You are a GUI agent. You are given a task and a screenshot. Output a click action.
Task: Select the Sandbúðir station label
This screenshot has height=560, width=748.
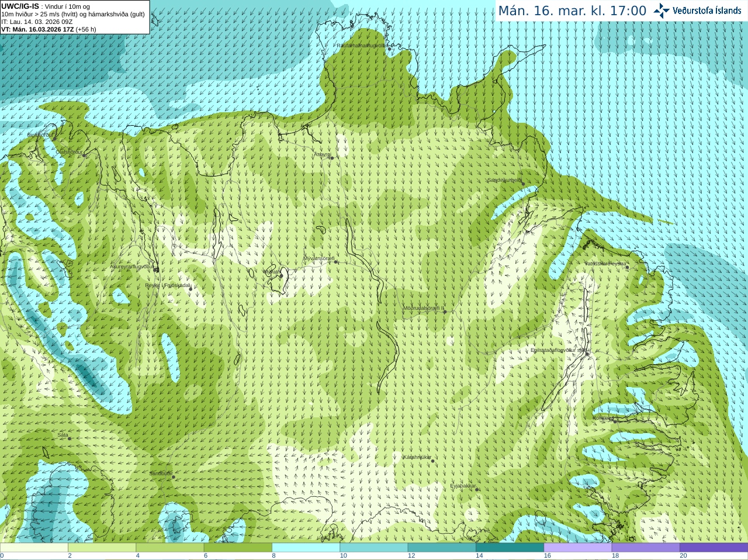[160, 473]
